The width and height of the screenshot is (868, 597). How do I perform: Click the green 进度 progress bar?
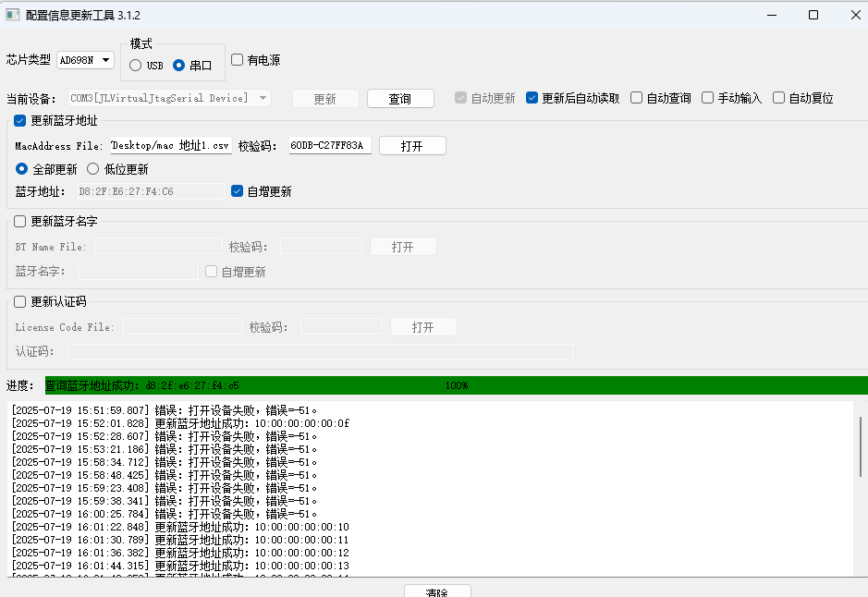click(456, 385)
